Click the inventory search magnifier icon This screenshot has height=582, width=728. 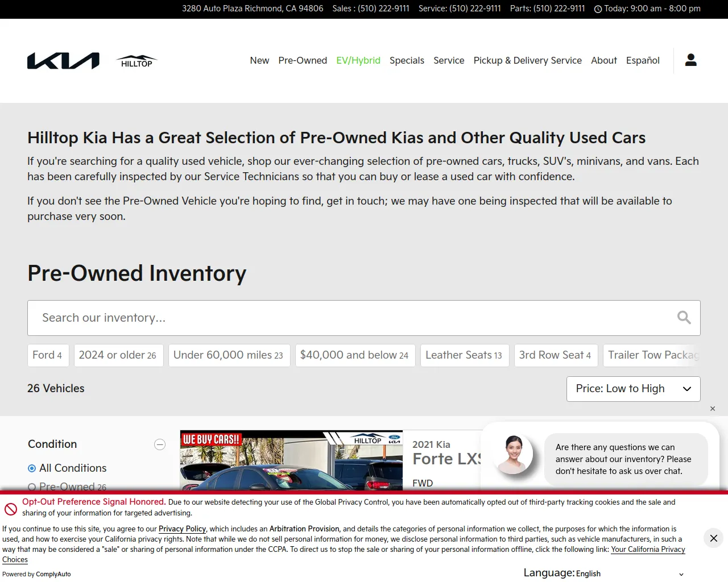[x=684, y=318]
